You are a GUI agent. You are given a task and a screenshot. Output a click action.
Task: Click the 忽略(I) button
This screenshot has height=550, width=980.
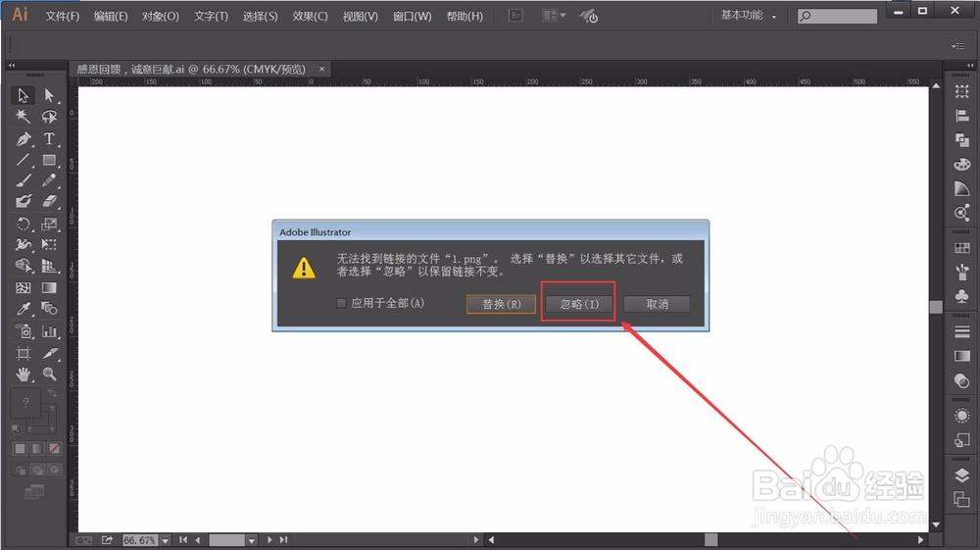[x=579, y=304]
